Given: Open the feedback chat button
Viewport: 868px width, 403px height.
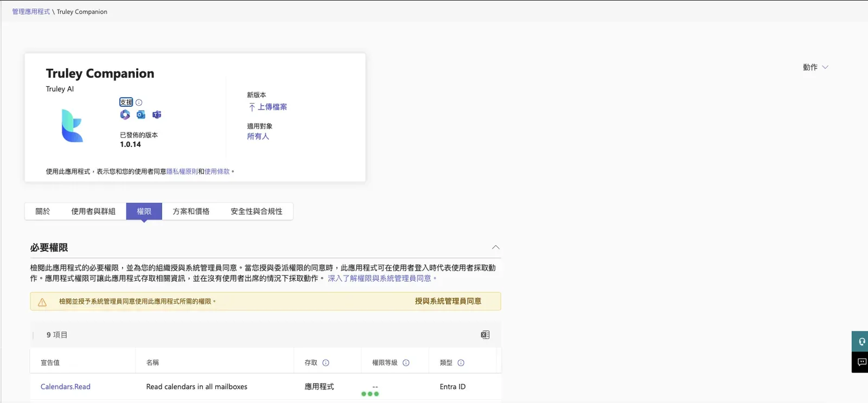Looking at the screenshot, I should click(861, 362).
